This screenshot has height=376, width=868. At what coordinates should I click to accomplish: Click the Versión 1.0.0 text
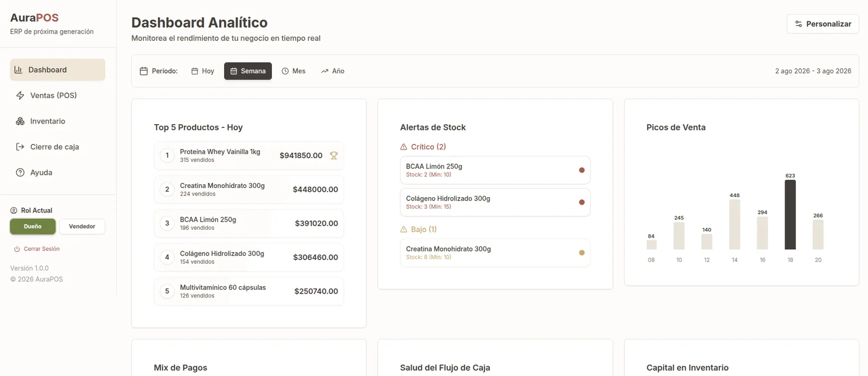29,268
